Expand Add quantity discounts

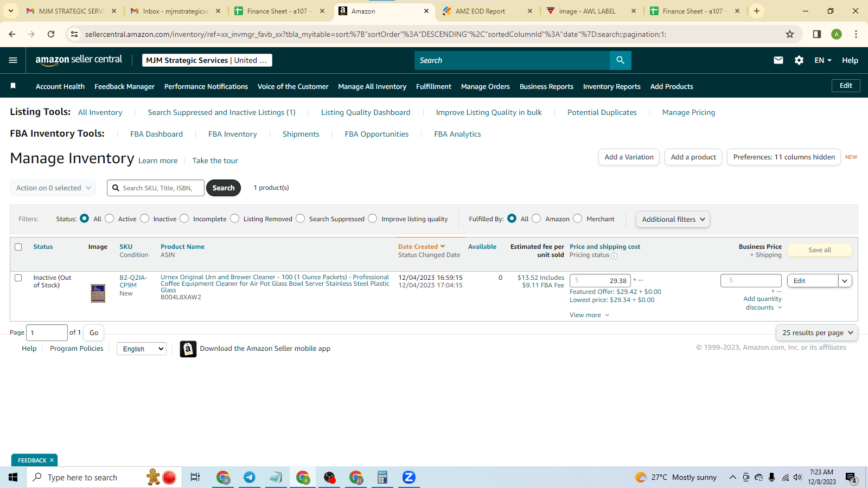pos(762,303)
